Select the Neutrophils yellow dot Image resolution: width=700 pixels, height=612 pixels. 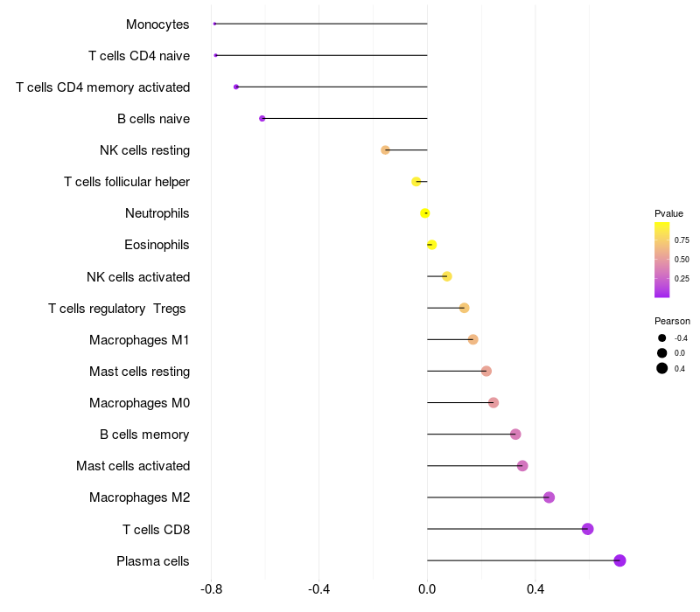(425, 213)
